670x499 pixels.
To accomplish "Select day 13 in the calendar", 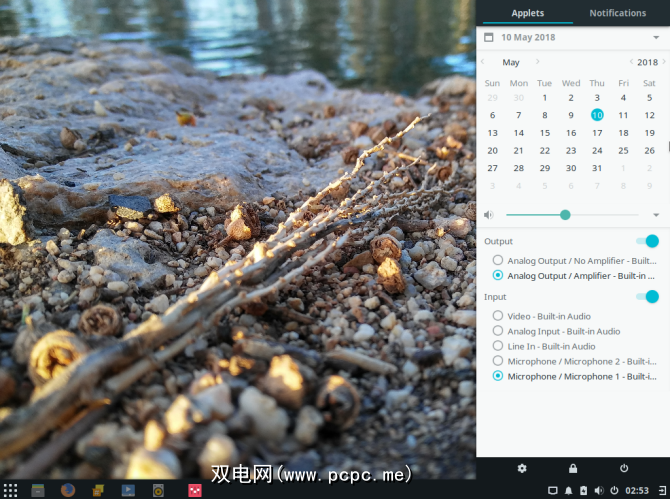I will (x=492, y=133).
